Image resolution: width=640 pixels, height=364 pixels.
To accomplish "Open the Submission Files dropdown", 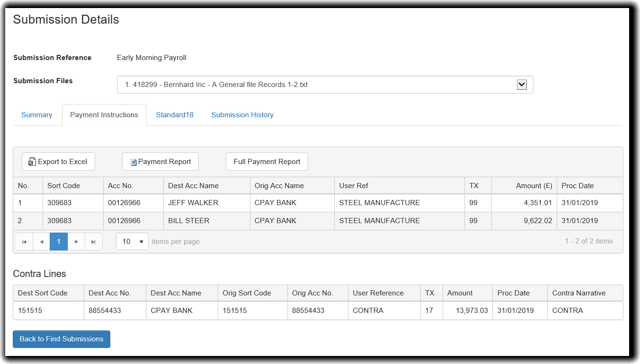I will [522, 85].
